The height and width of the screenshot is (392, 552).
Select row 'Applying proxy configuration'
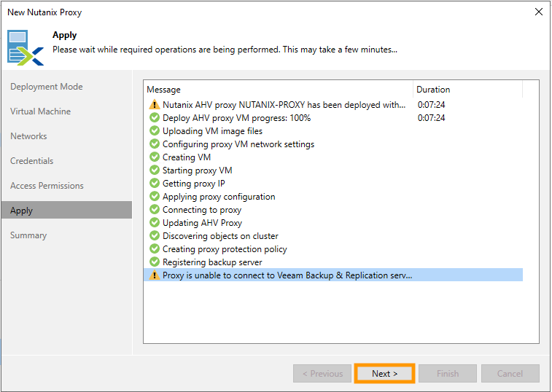point(333,196)
